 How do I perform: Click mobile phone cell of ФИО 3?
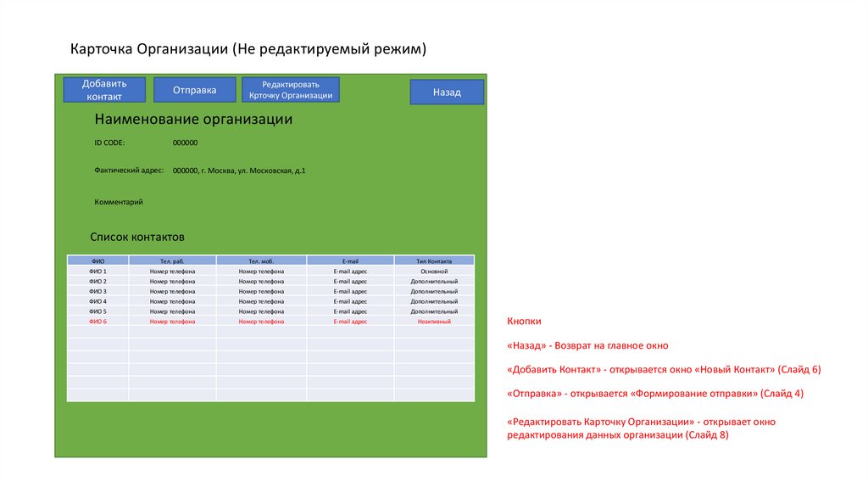(261, 291)
